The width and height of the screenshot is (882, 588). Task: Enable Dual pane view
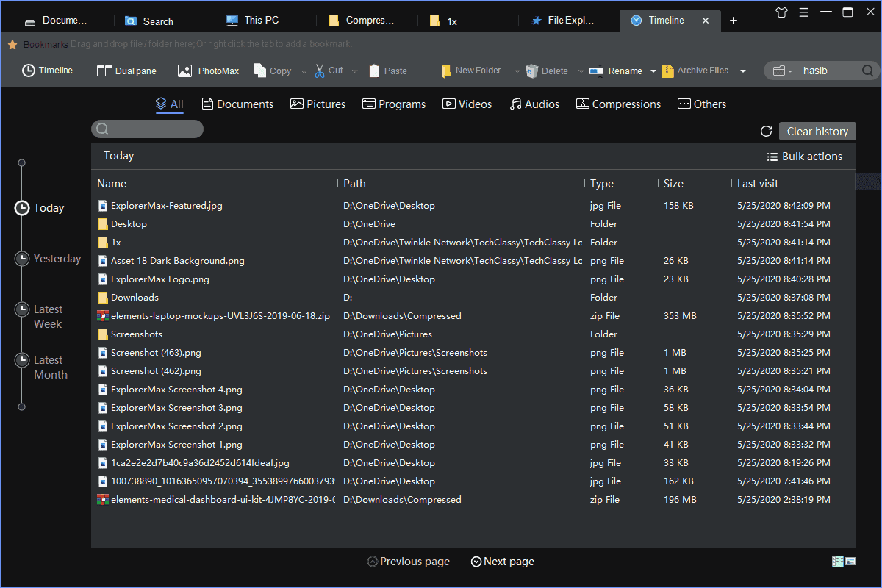click(126, 71)
